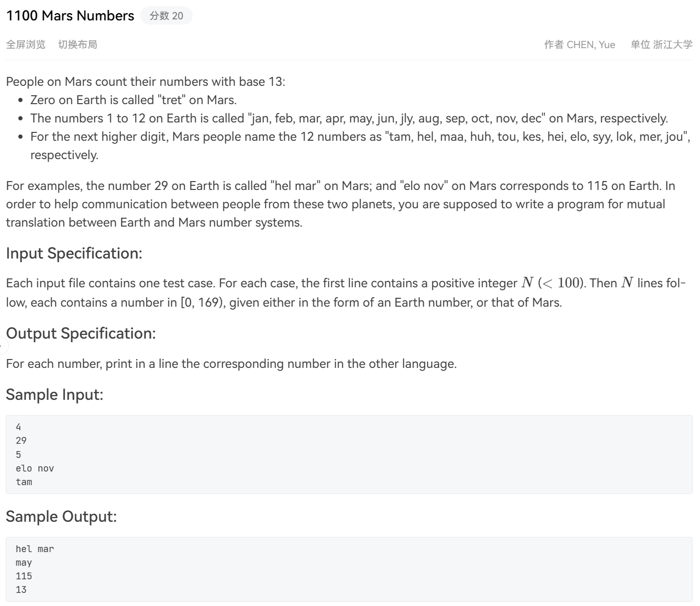700x606 pixels.
Task: Click the Sample Output heading
Action: tap(61, 517)
